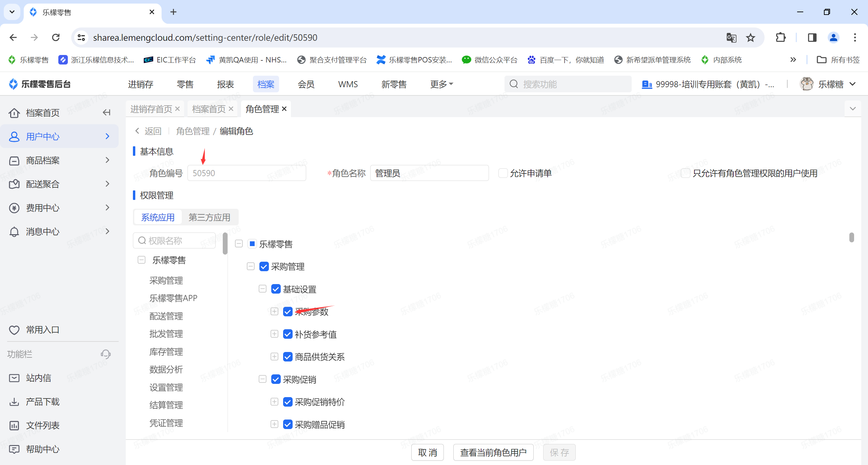Open the page tabs dropdown chevron
The width and height of the screenshot is (868, 465).
[x=853, y=109]
